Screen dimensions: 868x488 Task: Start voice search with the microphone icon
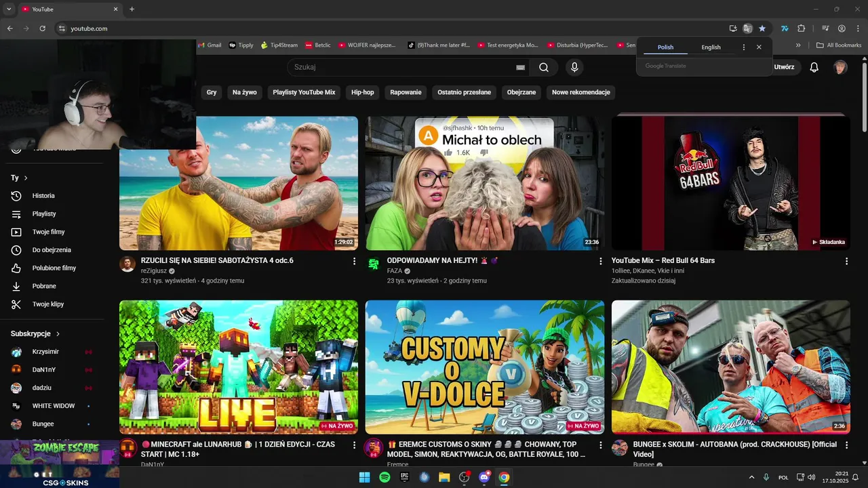(x=574, y=67)
